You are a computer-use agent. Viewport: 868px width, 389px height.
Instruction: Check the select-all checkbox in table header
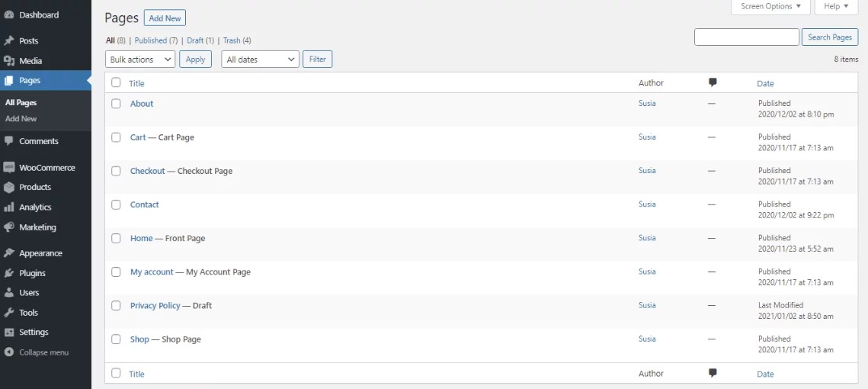(x=116, y=83)
